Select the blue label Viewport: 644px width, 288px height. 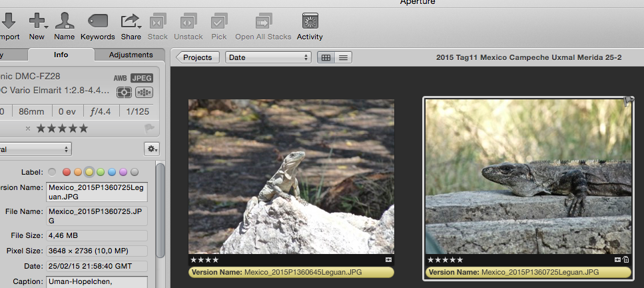[112, 172]
